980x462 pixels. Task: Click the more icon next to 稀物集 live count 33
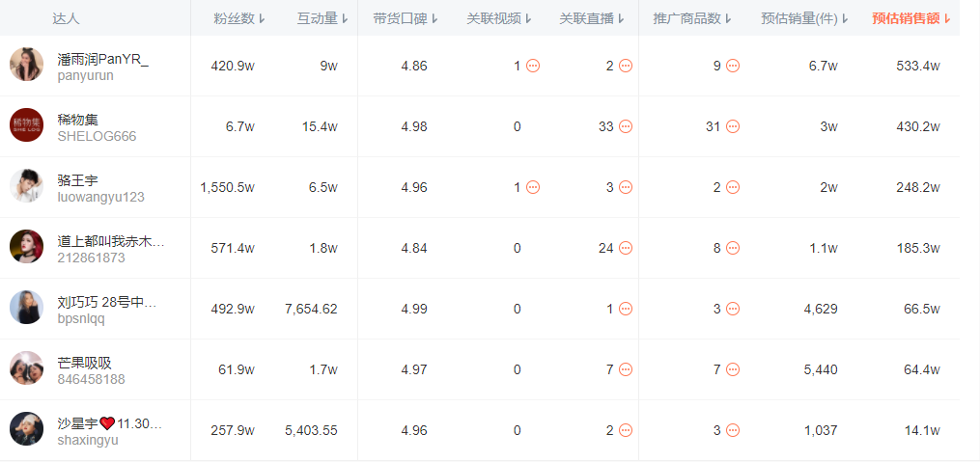coord(626,126)
